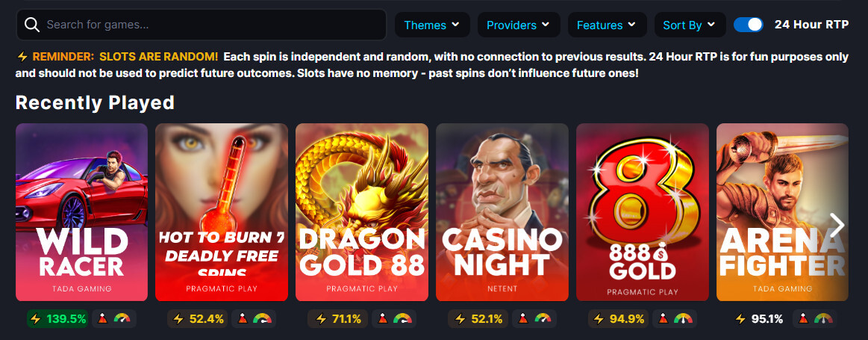Open the Sort By dropdown
This screenshot has height=340, width=868.
tap(690, 25)
